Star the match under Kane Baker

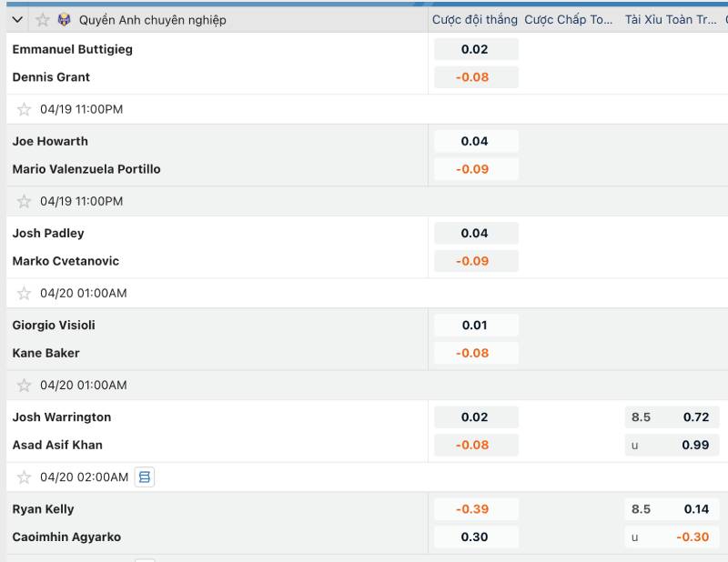coord(25,385)
